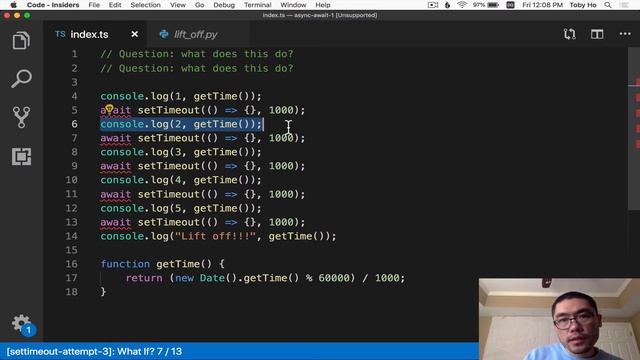This screenshot has height=360, width=640.
Task: Click the Fri 12:08 PM clock
Action: pyautogui.click(x=542, y=5)
